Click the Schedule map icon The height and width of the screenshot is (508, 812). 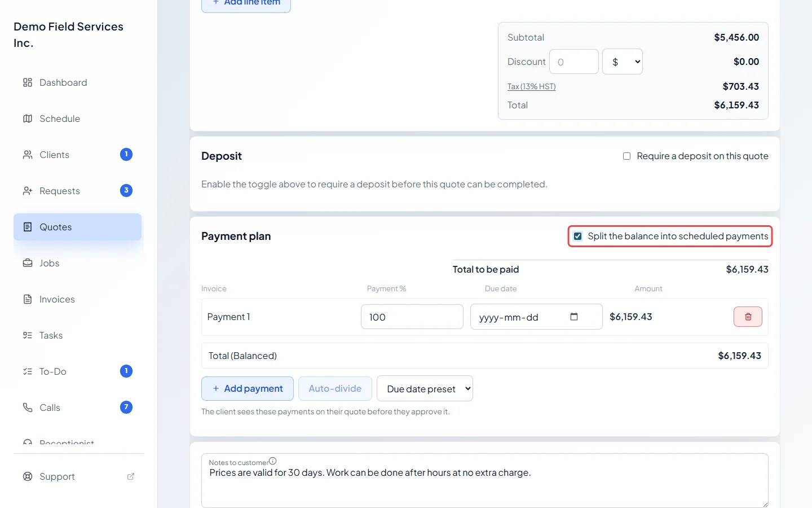pos(28,119)
